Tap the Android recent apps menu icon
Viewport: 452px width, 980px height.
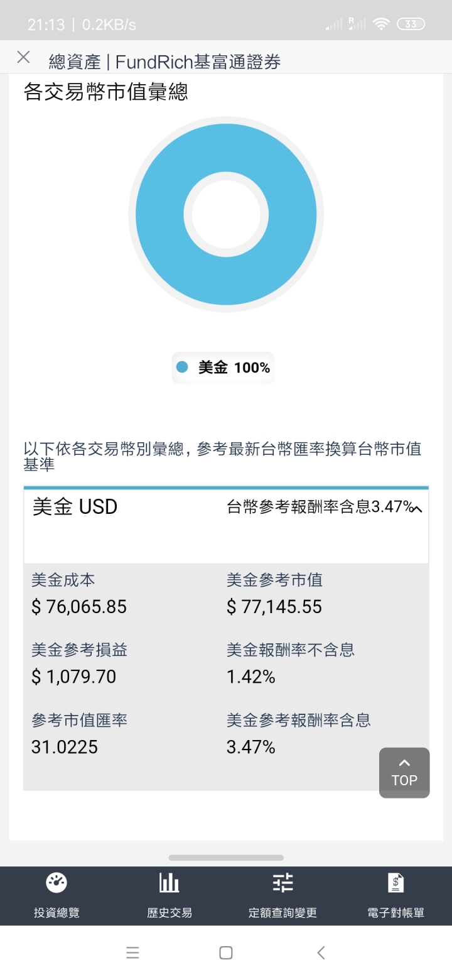tap(132, 952)
